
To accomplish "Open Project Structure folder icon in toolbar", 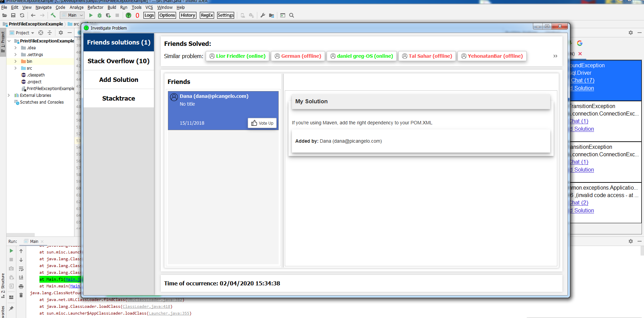I will coord(272,15).
